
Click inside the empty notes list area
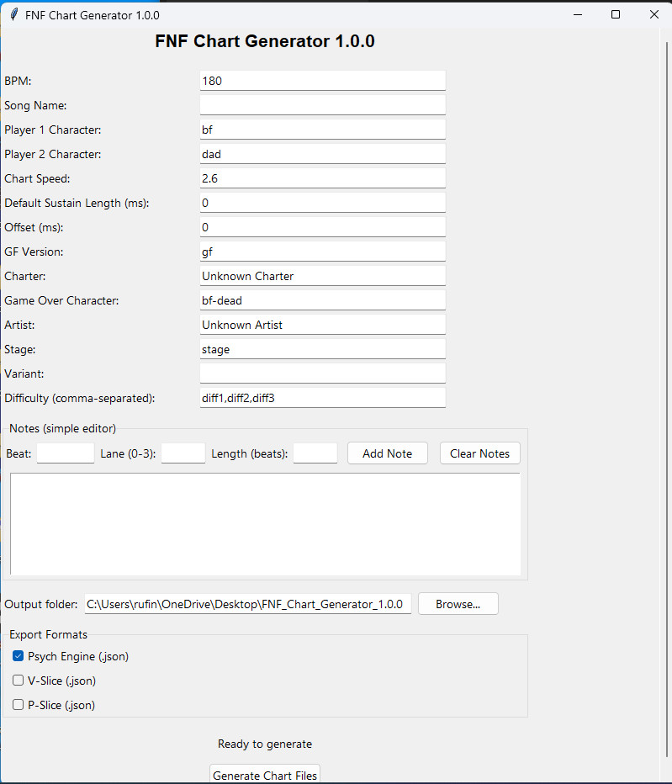tap(265, 522)
